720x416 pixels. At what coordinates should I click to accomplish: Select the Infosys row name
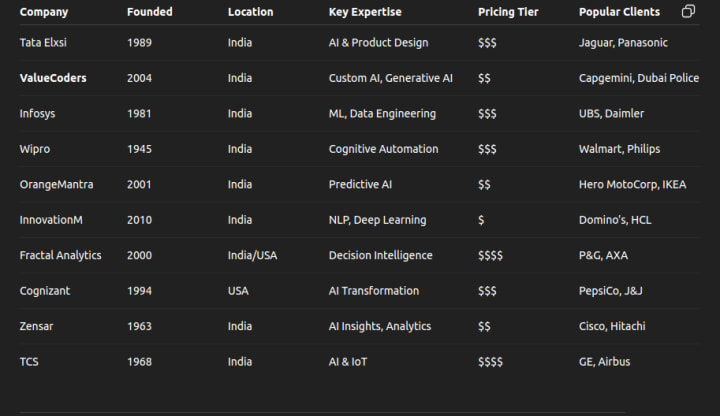tap(37, 113)
